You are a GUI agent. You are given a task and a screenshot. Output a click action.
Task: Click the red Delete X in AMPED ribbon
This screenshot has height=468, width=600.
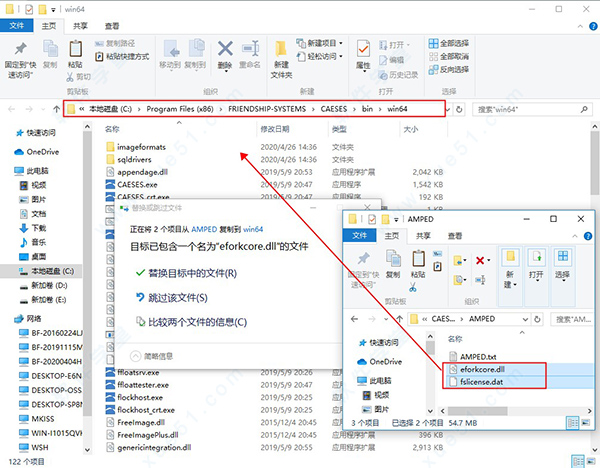point(480,261)
